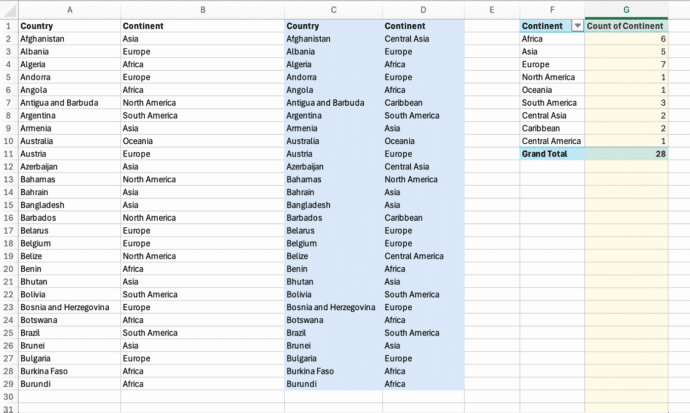Image resolution: width=690 pixels, height=413 pixels.
Task: Select column G header
Action: [626, 9]
